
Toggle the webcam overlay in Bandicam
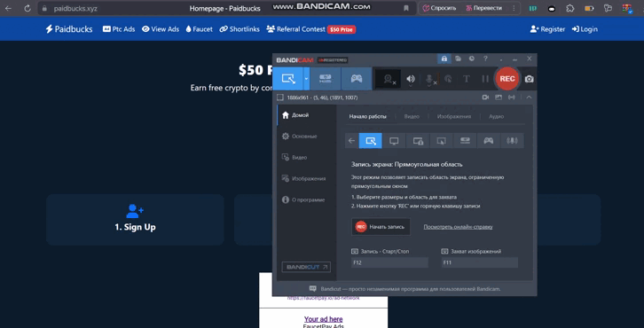[x=389, y=79]
